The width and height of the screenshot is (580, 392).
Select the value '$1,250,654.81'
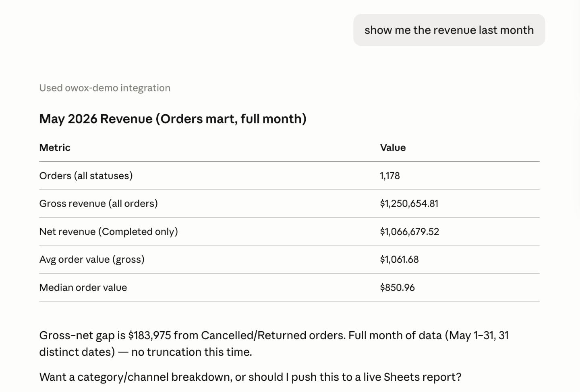point(409,204)
